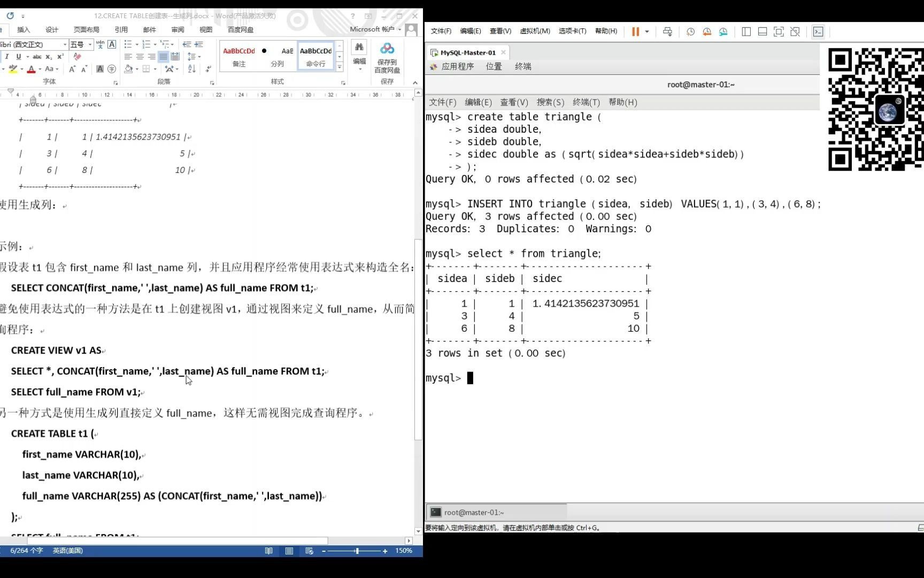Expand the bullet list dropdown arrow
Image resolution: width=924 pixels, height=578 pixels.
[136, 44]
